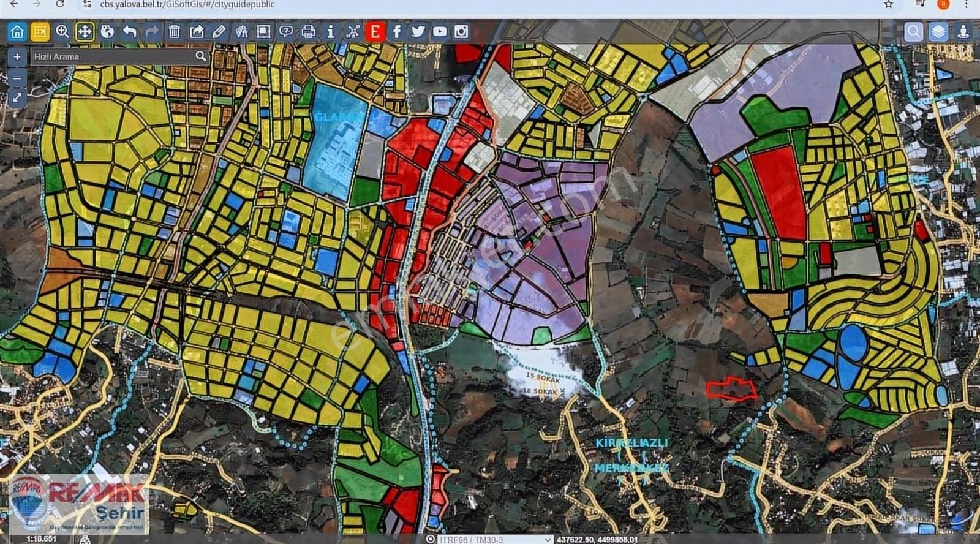Click the KİRAZLI AZLI map label
Screen dimensions: 980x544
(631, 442)
